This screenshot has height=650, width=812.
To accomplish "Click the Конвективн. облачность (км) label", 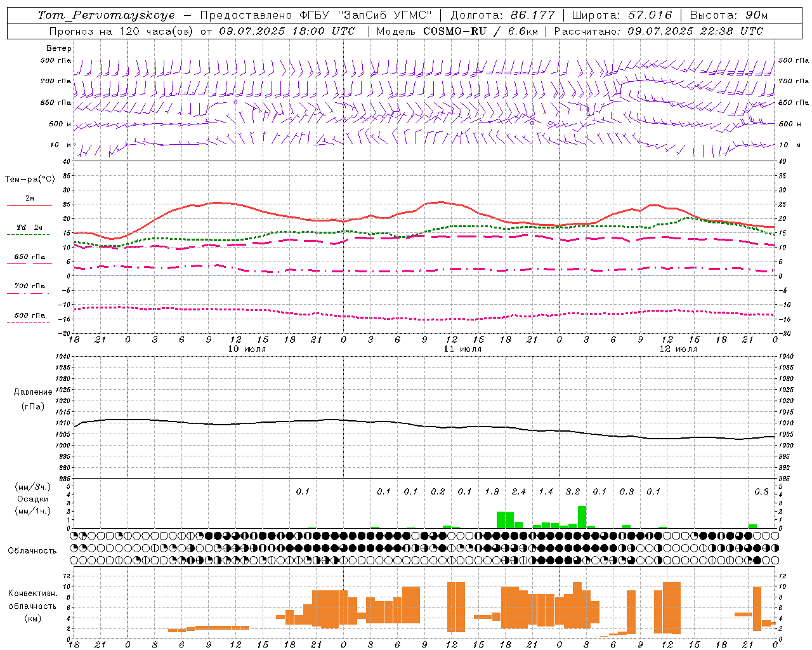I will click(x=32, y=606).
